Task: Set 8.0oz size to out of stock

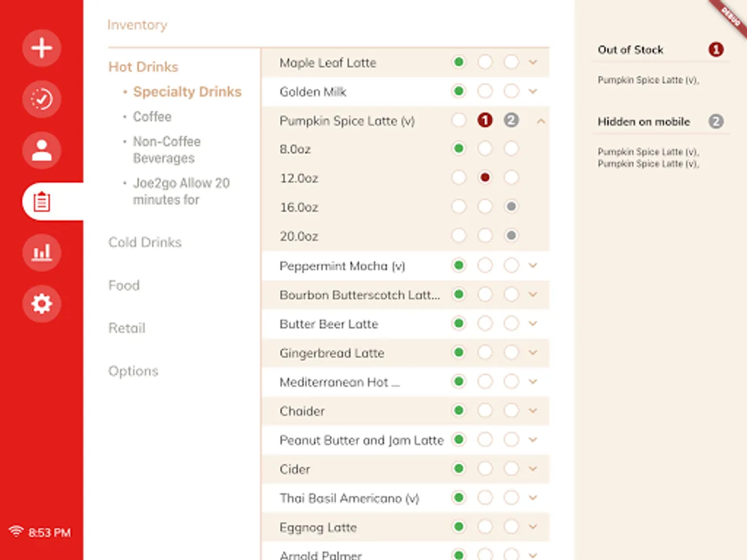Action: pyautogui.click(x=485, y=149)
